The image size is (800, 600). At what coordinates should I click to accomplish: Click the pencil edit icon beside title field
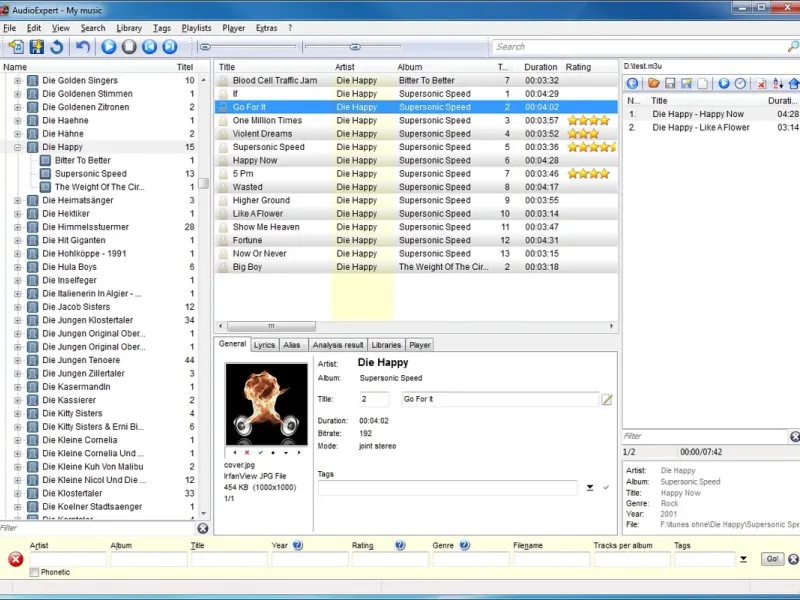tap(607, 400)
